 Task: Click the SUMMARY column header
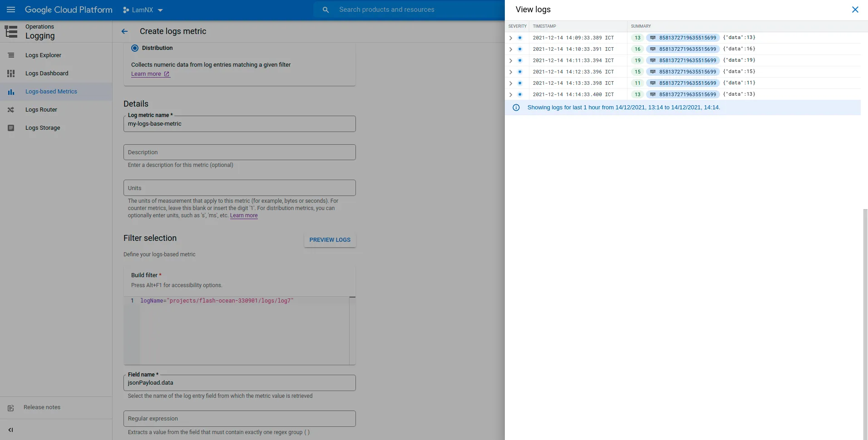pyautogui.click(x=641, y=26)
